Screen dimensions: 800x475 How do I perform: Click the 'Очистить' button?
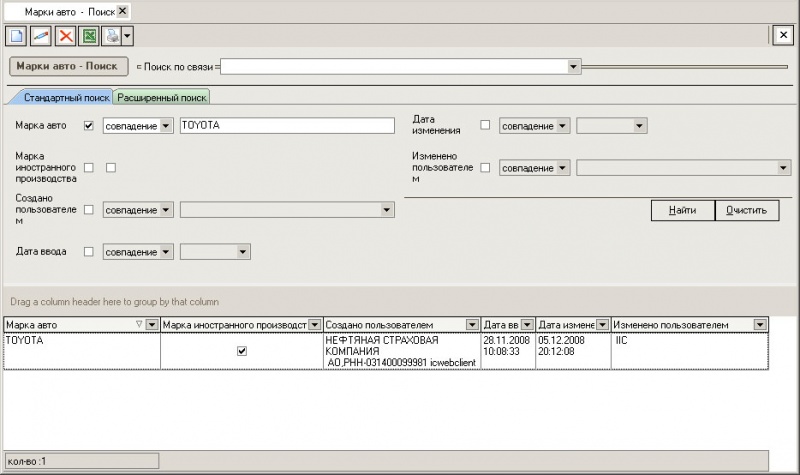pos(747,210)
